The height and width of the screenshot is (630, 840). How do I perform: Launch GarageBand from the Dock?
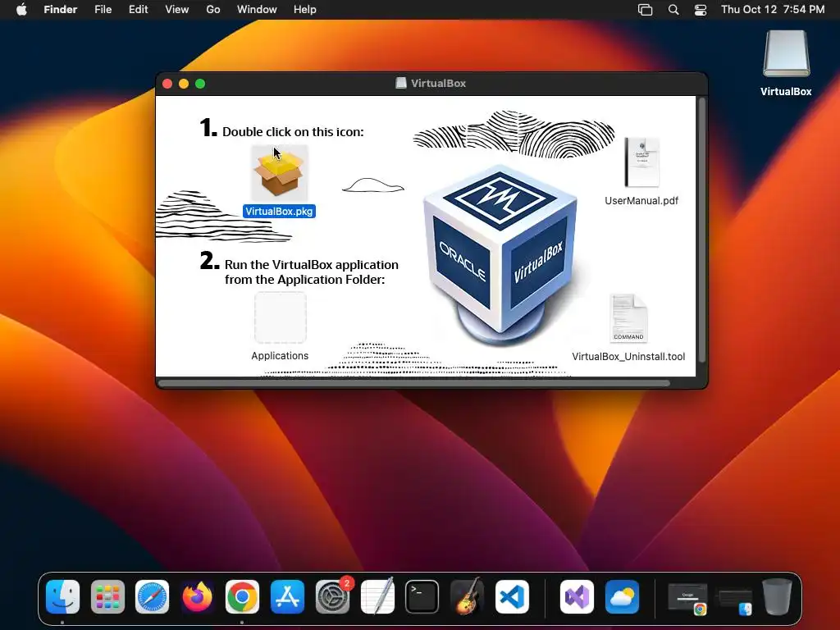pyautogui.click(x=467, y=597)
